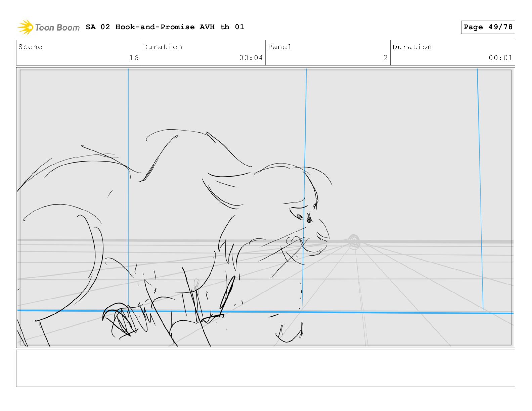Click the Toon Boom logo

(x=49, y=27)
